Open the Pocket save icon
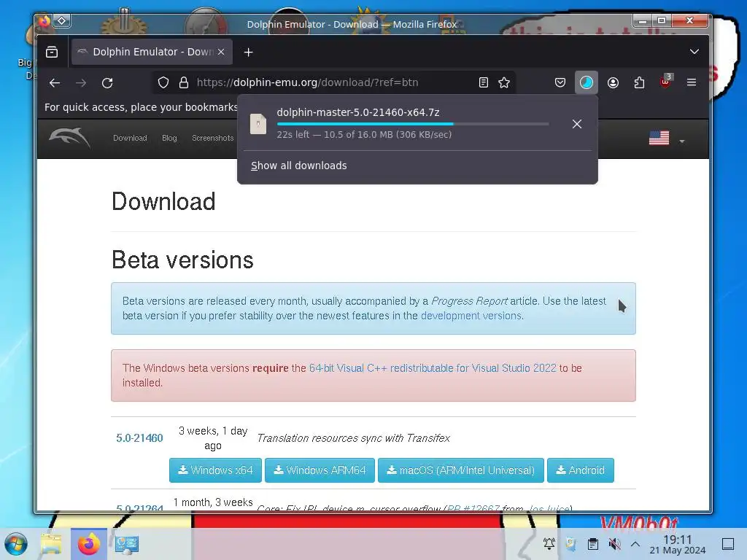747x560 pixels. (560, 83)
